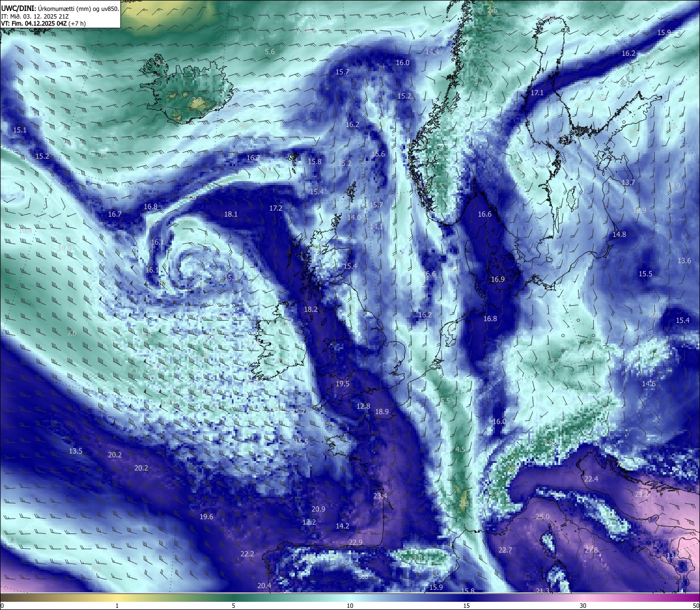700x610 pixels.
Task: Click the color scale tick label 10
Action: [x=350, y=606]
